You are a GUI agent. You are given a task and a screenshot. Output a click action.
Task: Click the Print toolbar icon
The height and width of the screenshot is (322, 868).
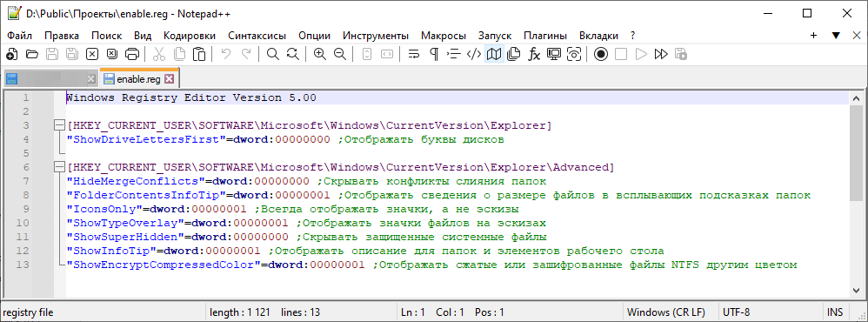coord(131,54)
